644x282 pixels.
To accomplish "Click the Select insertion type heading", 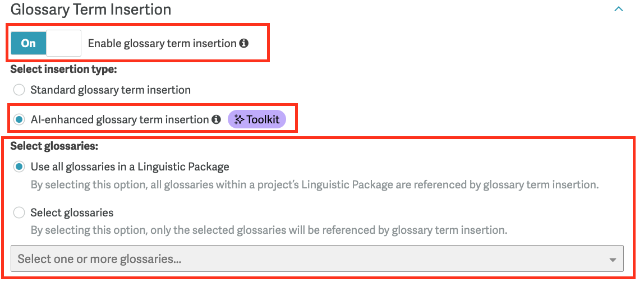I will click(x=63, y=69).
